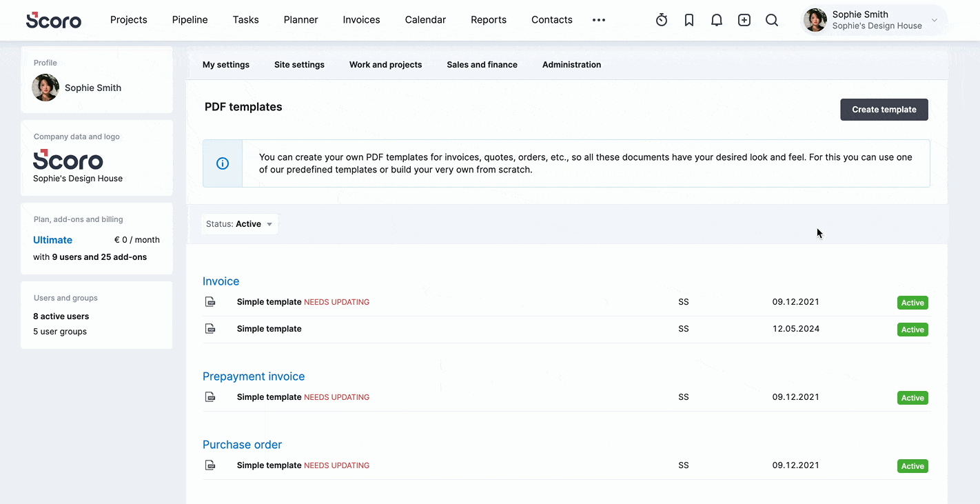The height and width of the screenshot is (504, 980).
Task: Open the Contacts menu
Action: [x=552, y=20]
